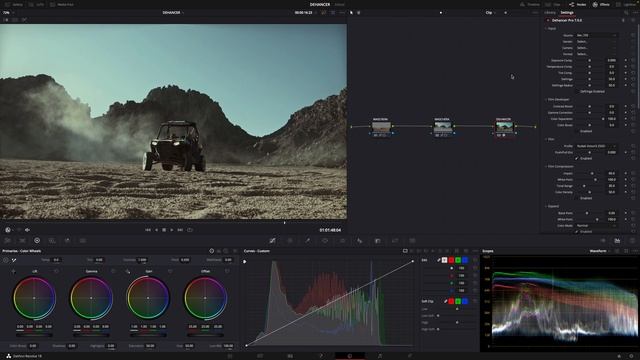The height and width of the screenshot is (360, 640).
Task: Play the clip forward
Action: pos(172,230)
